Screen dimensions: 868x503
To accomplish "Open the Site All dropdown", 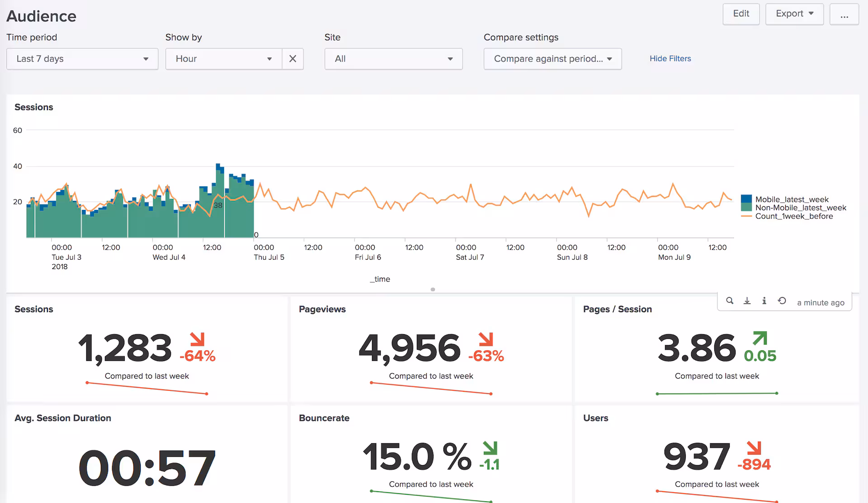I will tap(393, 59).
